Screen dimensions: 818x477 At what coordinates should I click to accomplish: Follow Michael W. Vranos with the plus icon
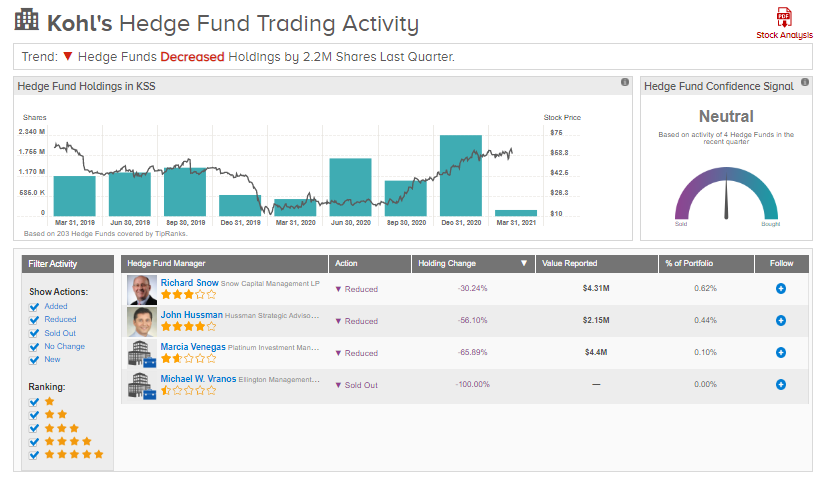pyautogui.click(x=780, y=385)
